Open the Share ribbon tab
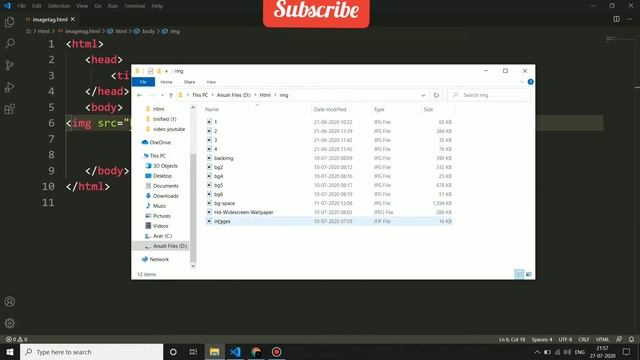This screenshot has height=360, width=640. [x=189, y=82]
